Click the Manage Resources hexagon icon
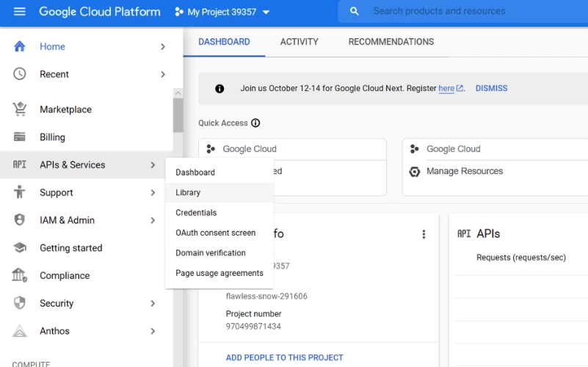This screenshot has height=367, width=588. tap(414, 172)
